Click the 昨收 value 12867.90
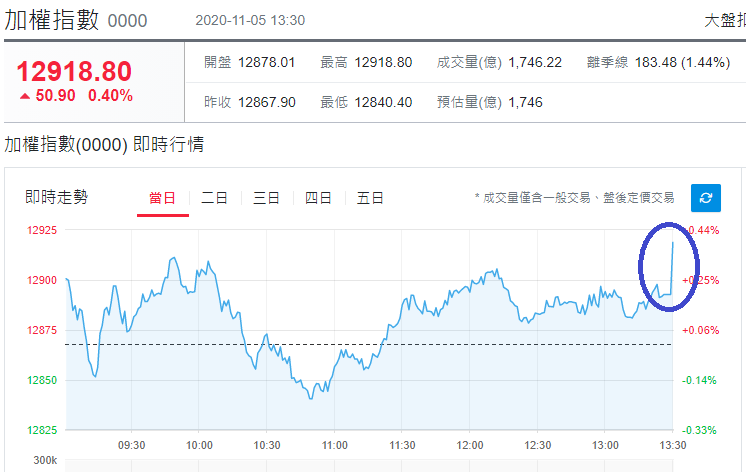 pyautogui.click(x=266, y=102)
